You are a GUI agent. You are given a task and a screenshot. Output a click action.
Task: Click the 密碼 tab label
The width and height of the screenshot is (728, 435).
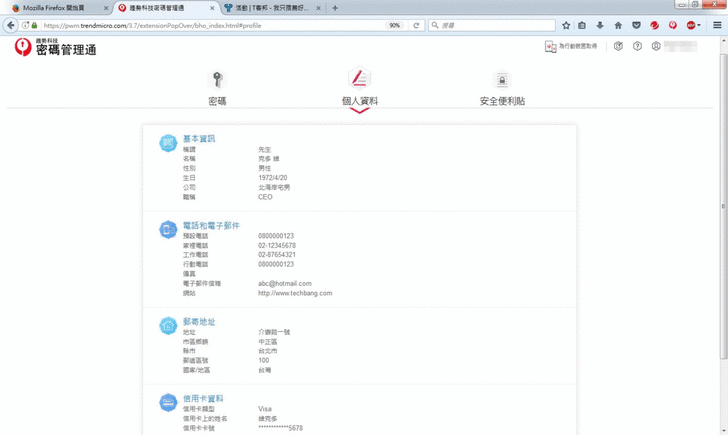217,101
